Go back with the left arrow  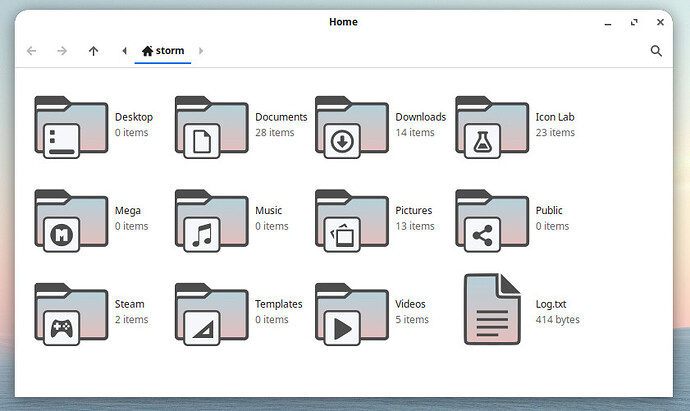[x=31, y=51]
